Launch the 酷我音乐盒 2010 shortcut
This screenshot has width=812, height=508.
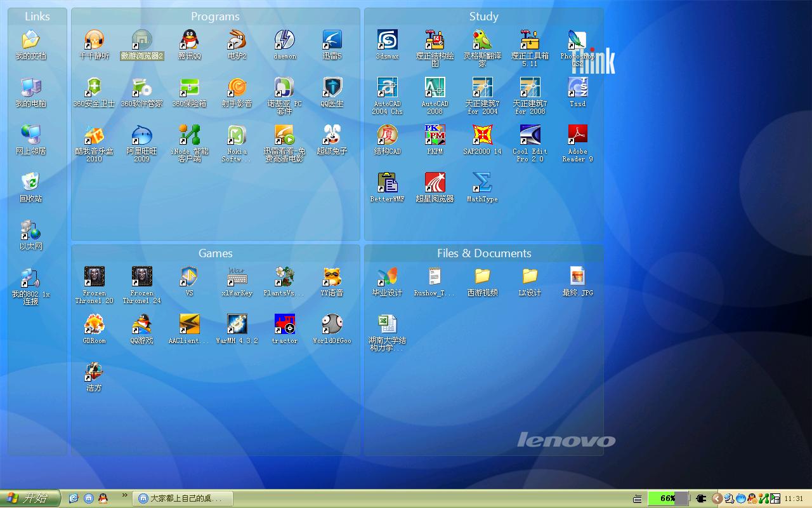pos(94,144)
